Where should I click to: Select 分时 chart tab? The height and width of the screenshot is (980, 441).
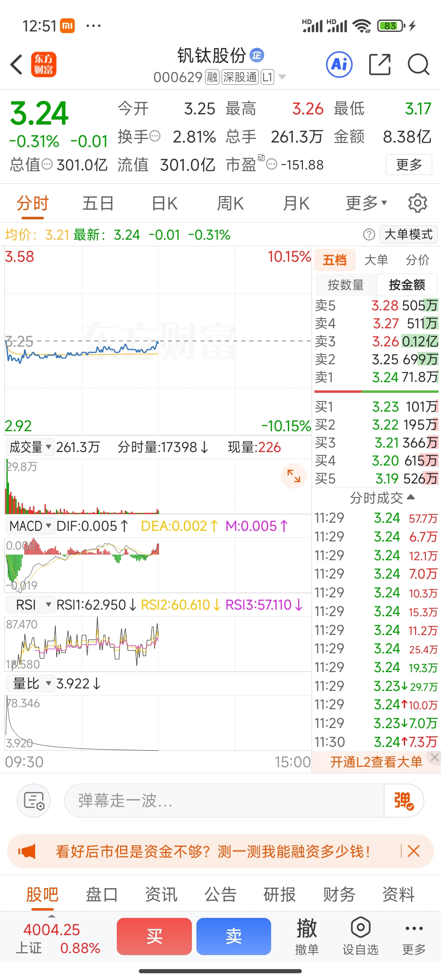(x=33, y=203)
